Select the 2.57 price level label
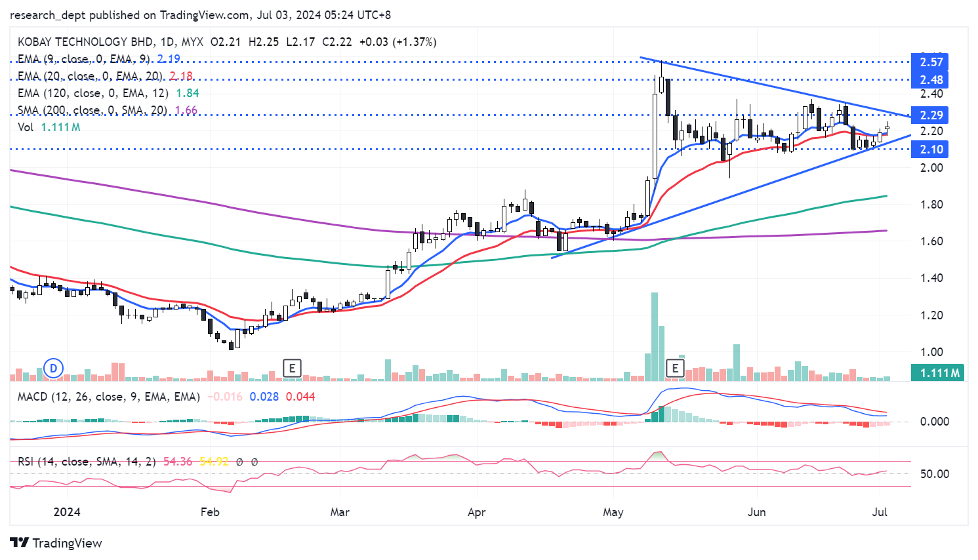The width and height of the screenshot is (978, 560). pos(931,62)
